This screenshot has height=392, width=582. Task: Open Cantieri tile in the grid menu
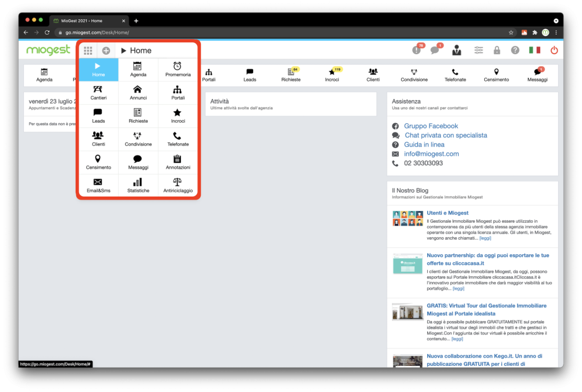click(x=98, y=92)
